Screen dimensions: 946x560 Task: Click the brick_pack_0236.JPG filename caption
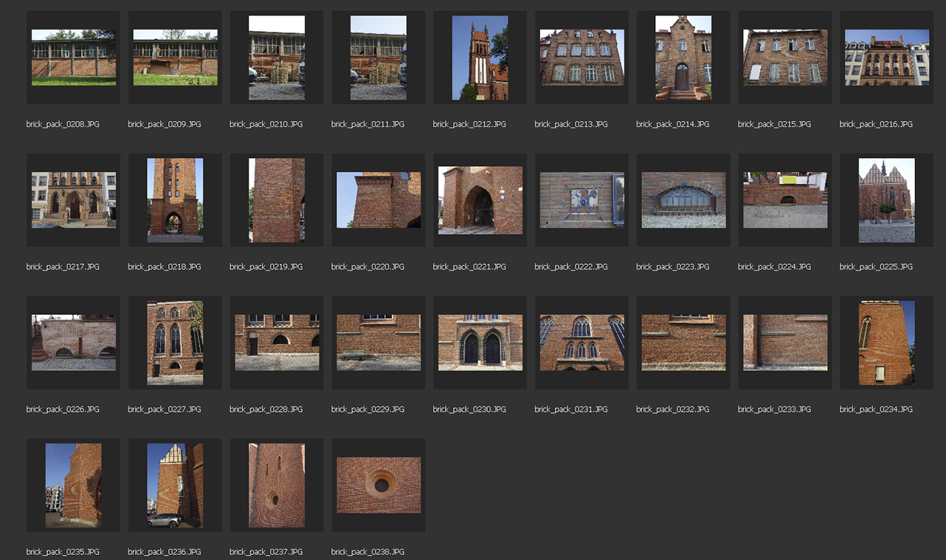[165, 551]
